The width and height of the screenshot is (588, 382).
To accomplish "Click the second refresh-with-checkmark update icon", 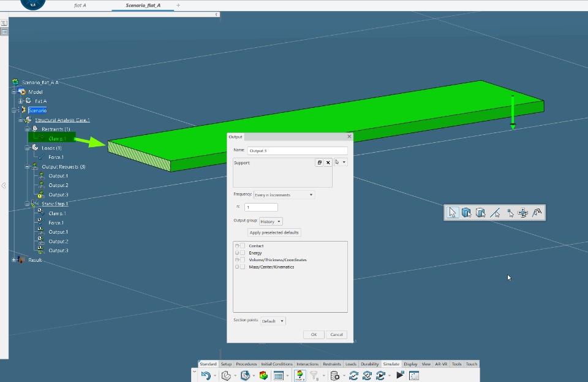I will (367, 375).
